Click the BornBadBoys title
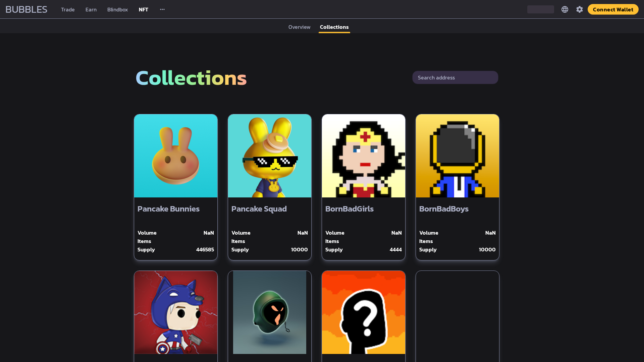Screen dimensions: 644x362 (444, 209)
